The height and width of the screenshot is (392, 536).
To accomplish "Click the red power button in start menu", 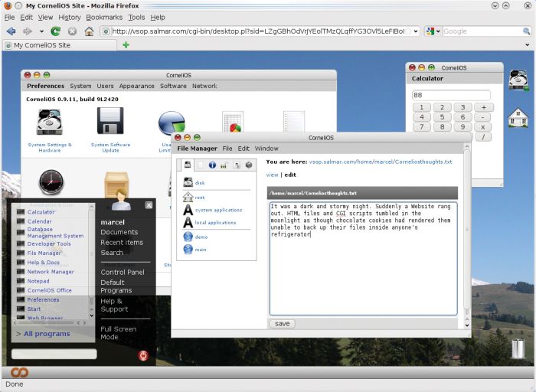I will click(143, 355).
